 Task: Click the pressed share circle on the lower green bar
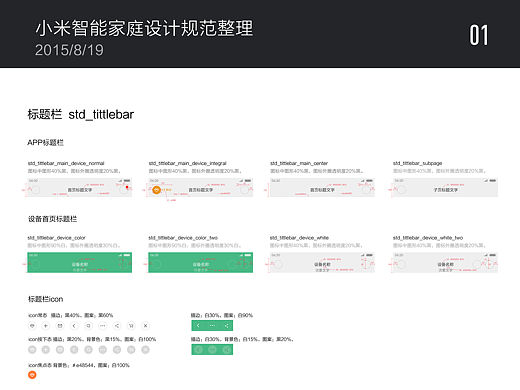click(226, 349)
